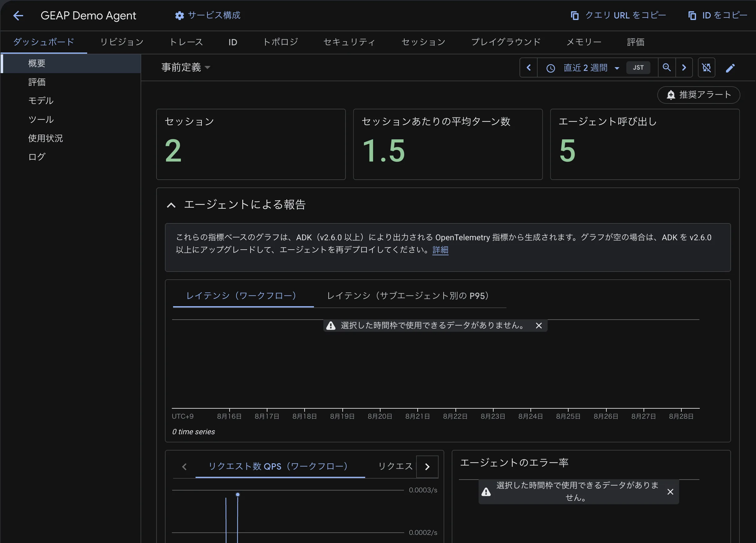Select 使用状況 in the sidebar
The height and width of the screenshot is (543, 756).
coord(71,138)
